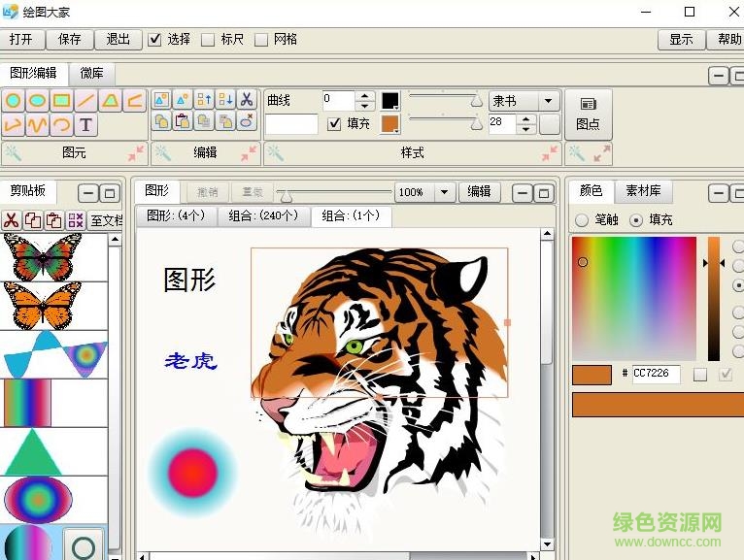Screen dimensions: 744x560
Task: Pick the straight line drawing tool
Action: point(86,100)
